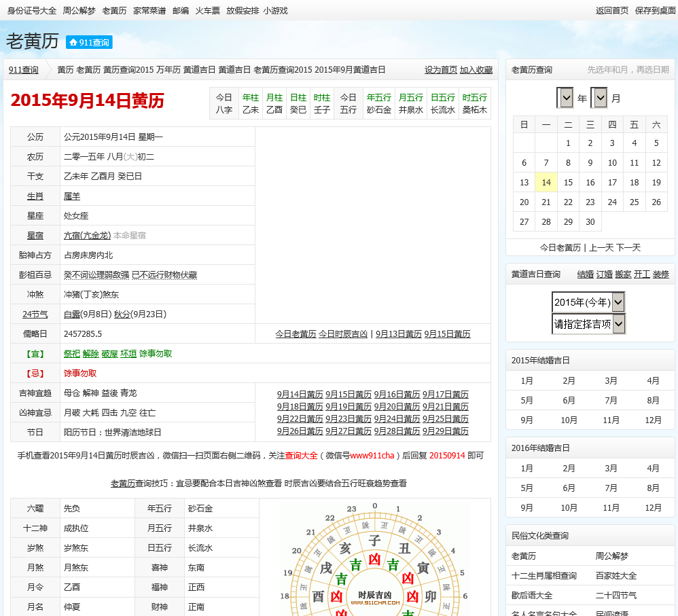Select 12月 under 2015年结婚吉日
678x616 pixels.
pyautogui.click(x=653, y=420)
